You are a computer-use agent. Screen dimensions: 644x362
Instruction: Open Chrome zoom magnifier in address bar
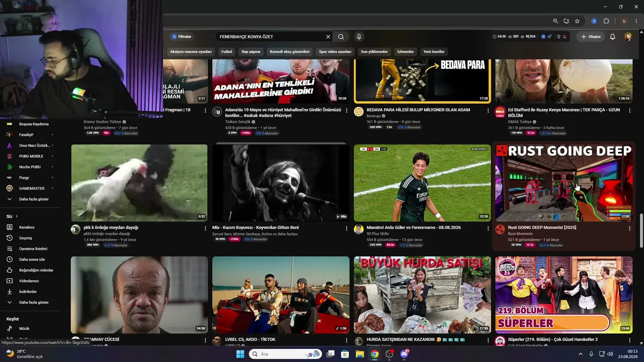tap(555, 21)
